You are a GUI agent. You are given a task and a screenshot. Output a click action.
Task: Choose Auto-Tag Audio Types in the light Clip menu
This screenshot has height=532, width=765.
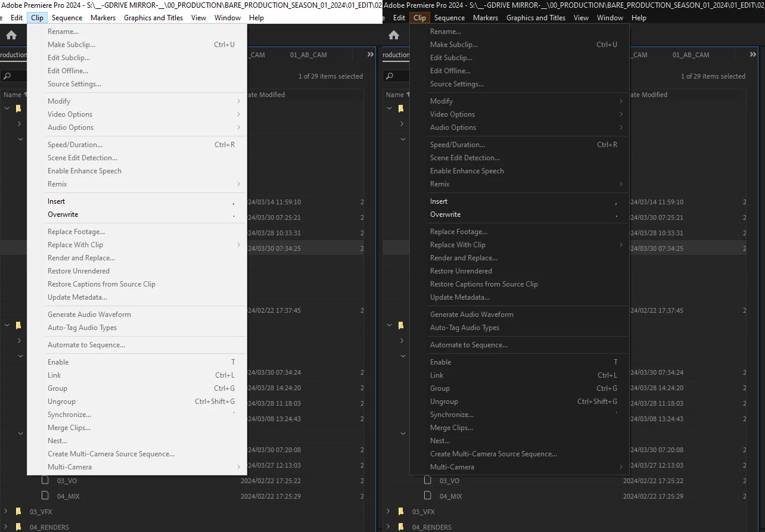coord(137,328)
